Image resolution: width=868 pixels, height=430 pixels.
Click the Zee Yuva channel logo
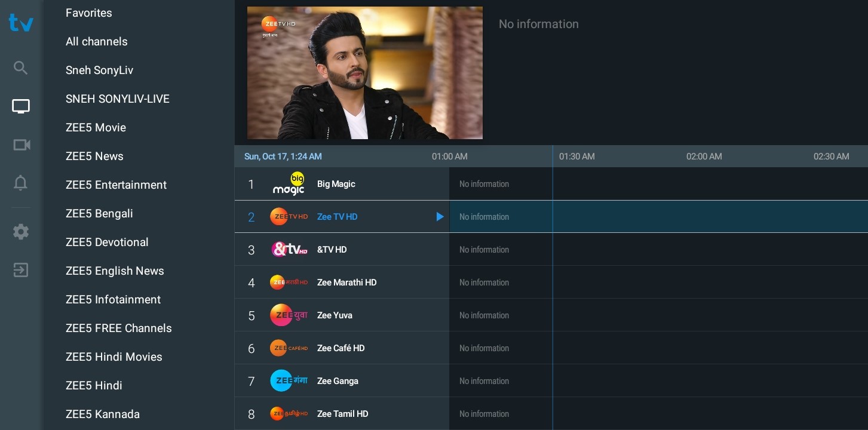289,315
